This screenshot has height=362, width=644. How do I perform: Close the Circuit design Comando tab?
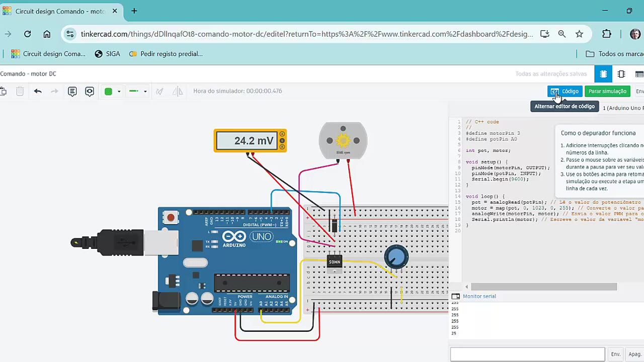[x=114, y=11]
